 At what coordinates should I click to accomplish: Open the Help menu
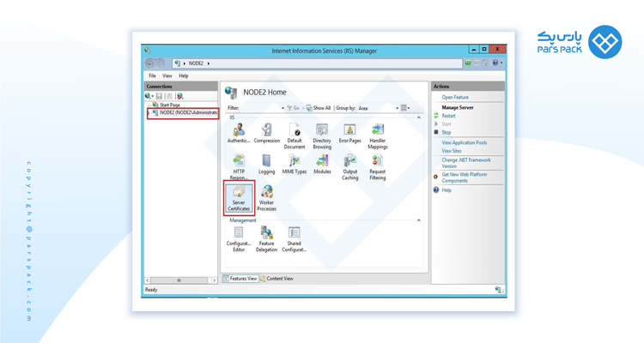(x=184, y=76)
